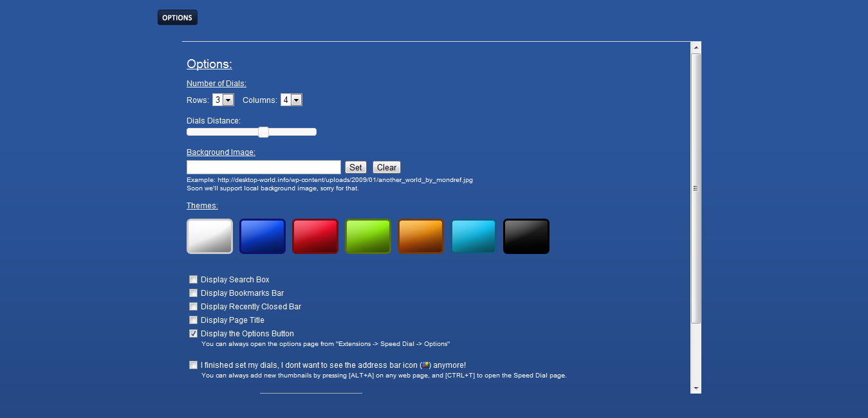Tick the hide address bar icon checkbox
The image size is (868, 418).
point(193,365)
